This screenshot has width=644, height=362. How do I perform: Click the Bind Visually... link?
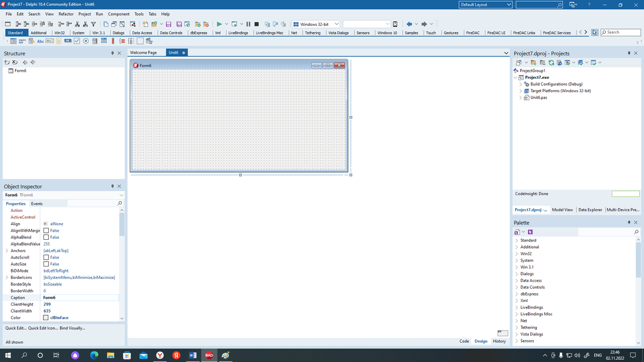[x=72, y=328]
